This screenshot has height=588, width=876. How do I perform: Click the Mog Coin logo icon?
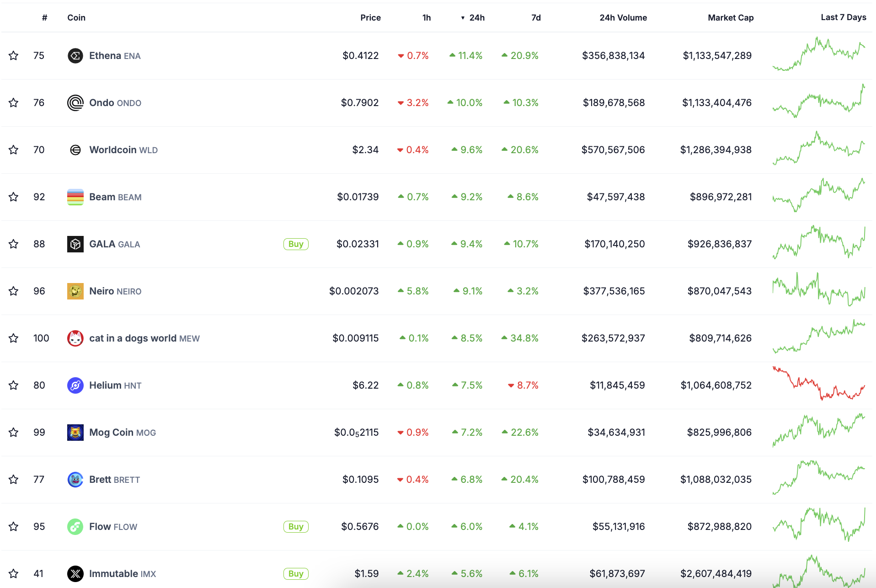(x=75, y=433)
